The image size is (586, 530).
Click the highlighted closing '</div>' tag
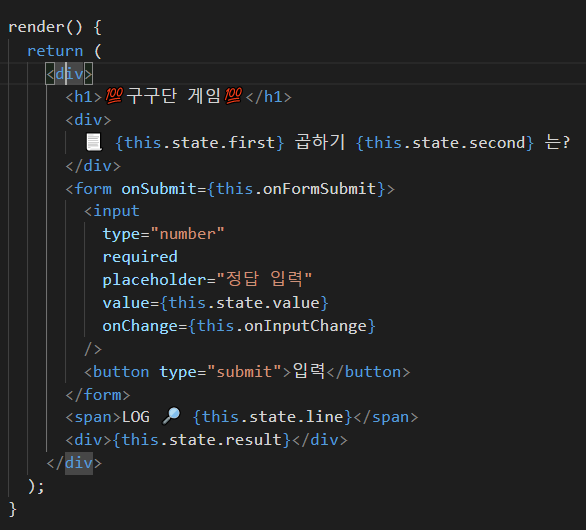(x=74, y=463)
